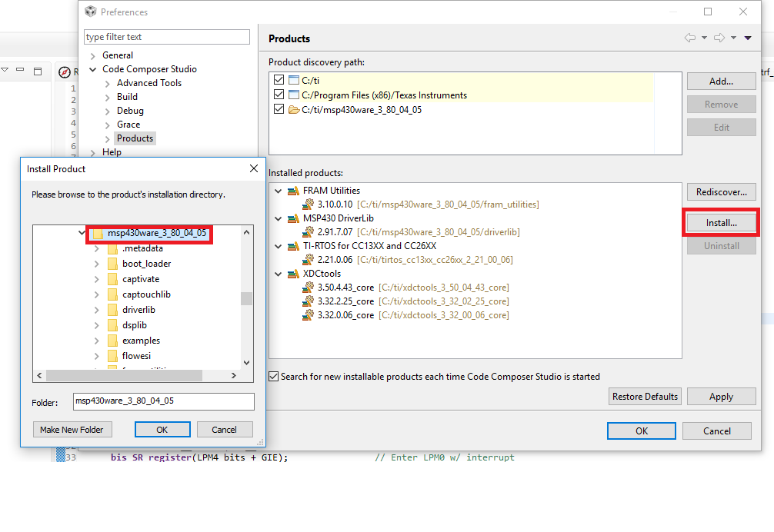Viewport: 774px width, 532px height.
Task: Click the MSP430 DriverLib product icon
Action: tap(293, 218)
